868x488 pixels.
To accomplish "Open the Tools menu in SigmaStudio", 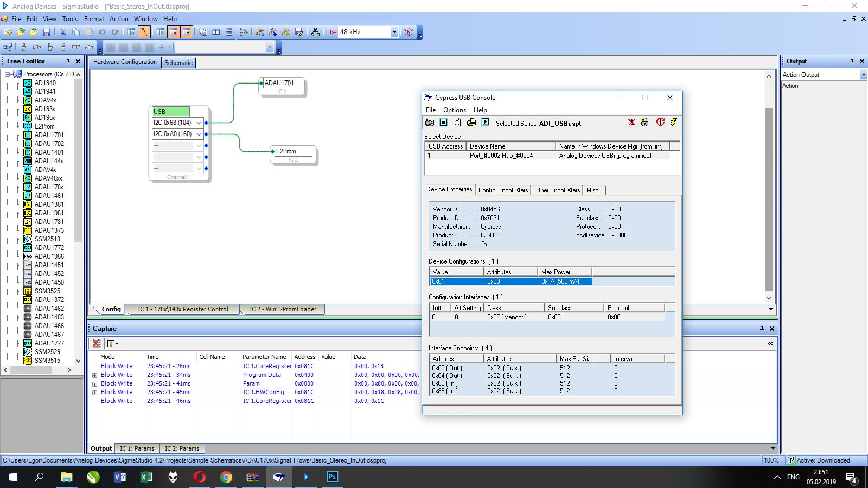I will point(69,18).
